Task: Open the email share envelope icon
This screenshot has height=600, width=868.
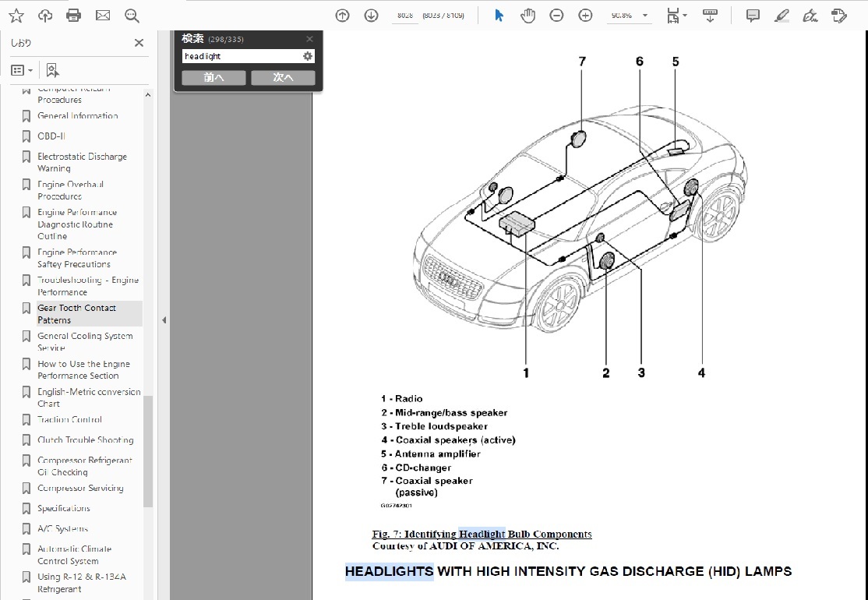Action: tap(103, 16)
